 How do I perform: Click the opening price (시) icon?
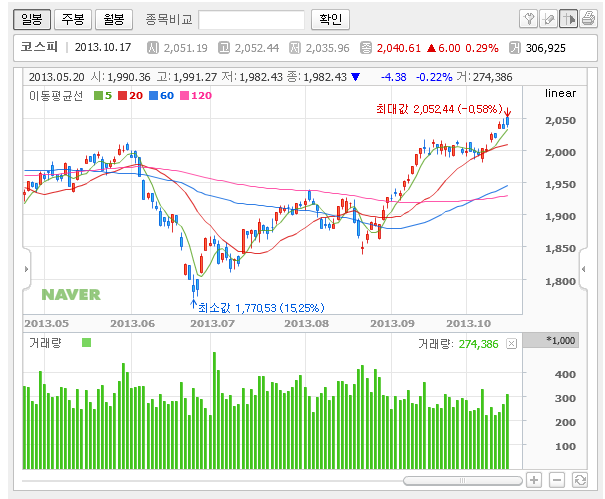(x=153, y=48)
